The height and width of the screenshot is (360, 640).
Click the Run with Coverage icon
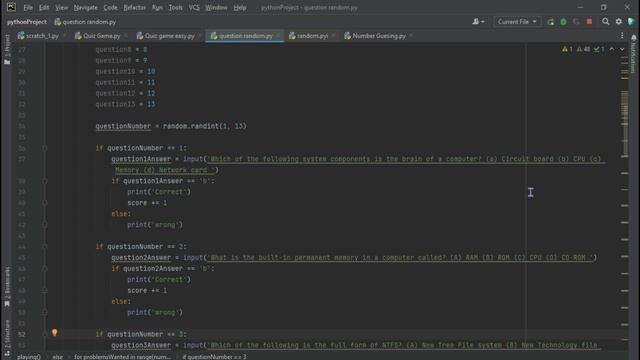coord(576,22)
